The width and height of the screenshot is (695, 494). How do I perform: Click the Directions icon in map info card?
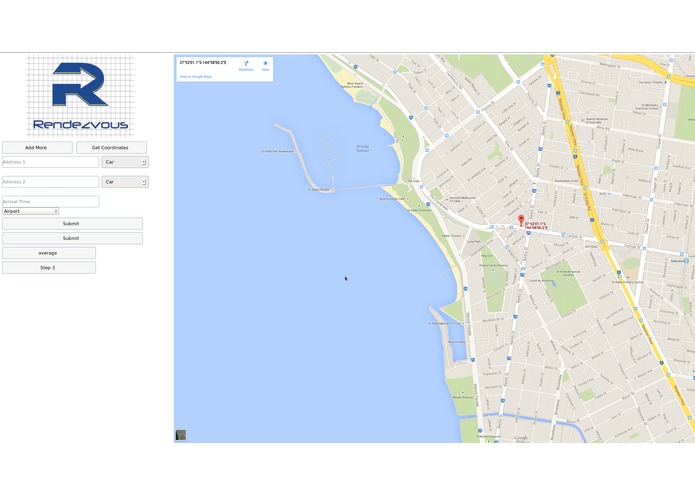(246, 63)
